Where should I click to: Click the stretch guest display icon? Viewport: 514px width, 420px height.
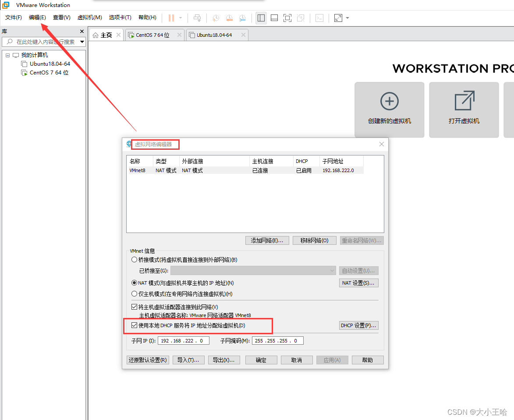click(338, 18)
